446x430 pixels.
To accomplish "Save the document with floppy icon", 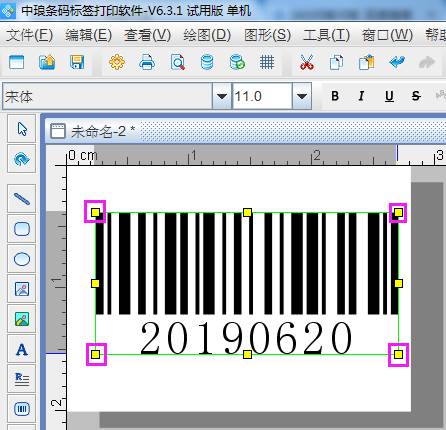I will click(77, 62).
